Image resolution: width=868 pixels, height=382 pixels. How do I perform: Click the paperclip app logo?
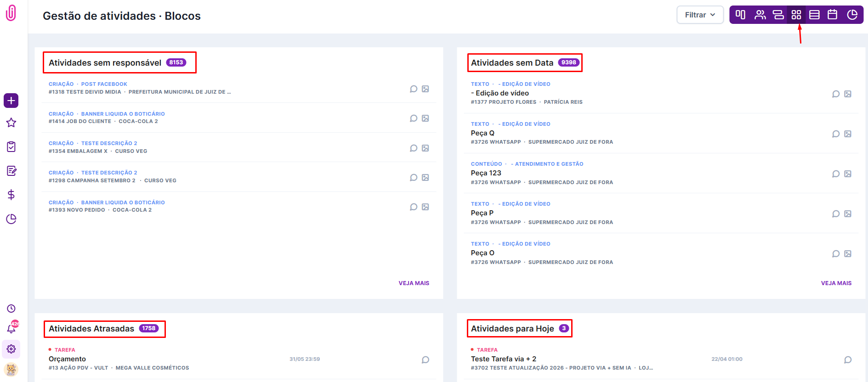(11, 13)
